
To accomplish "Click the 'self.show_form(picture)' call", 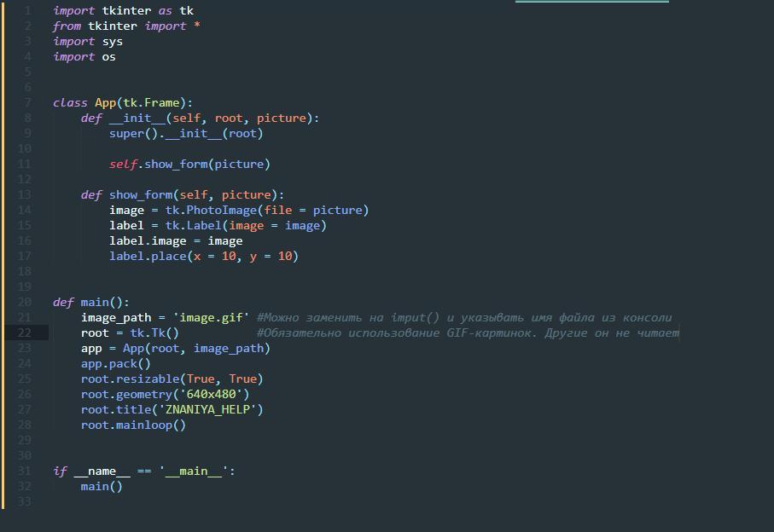I will [189, 165].
